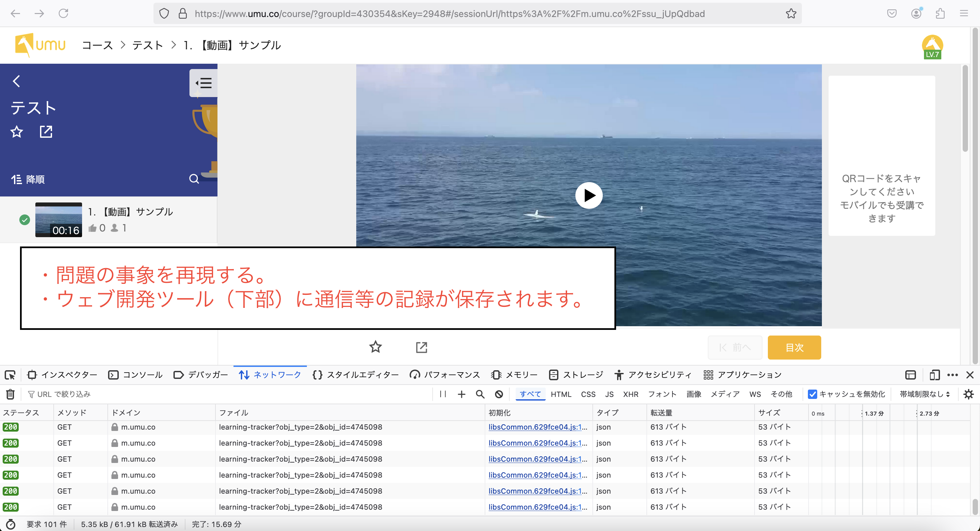This screenshot has width=980, height=531.
Task: Click the yellow 目次 button
Action: click(794, 347)
